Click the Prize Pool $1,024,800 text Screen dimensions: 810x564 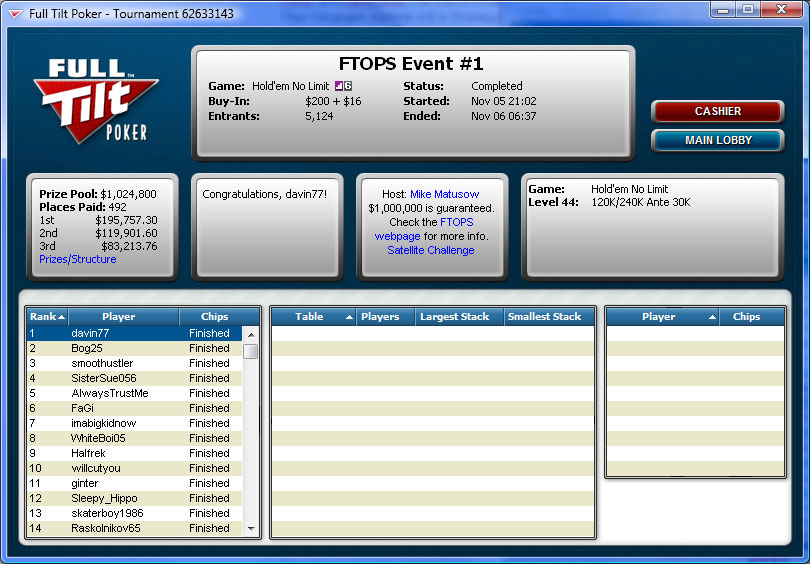98,194
